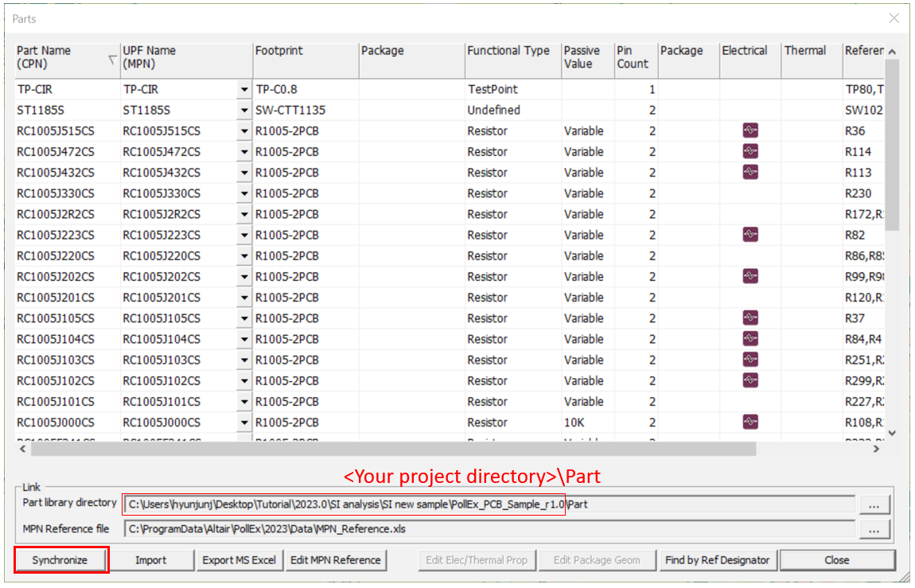
Task: Browse for MPN Reference file
Action: tap(874, 529)
